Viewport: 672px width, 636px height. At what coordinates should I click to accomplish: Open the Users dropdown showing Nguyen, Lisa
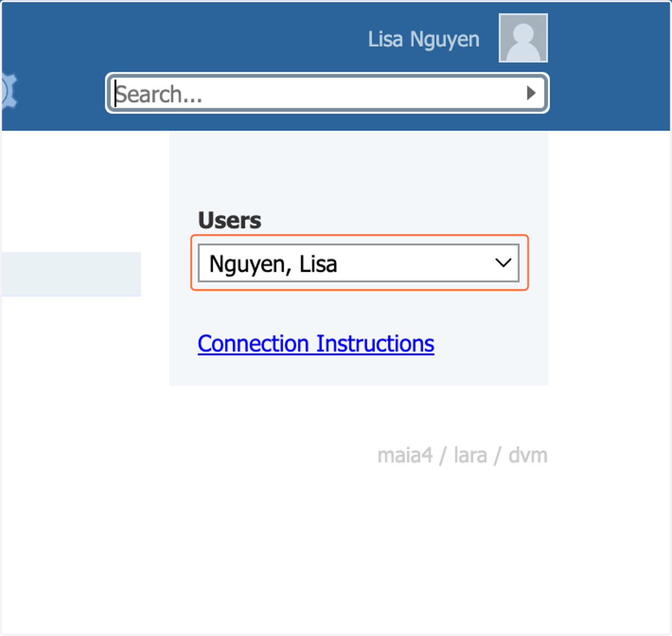click(358, 263)
